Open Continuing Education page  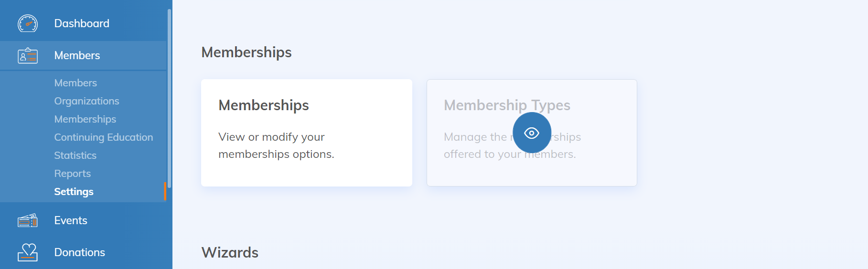point(103,137)
